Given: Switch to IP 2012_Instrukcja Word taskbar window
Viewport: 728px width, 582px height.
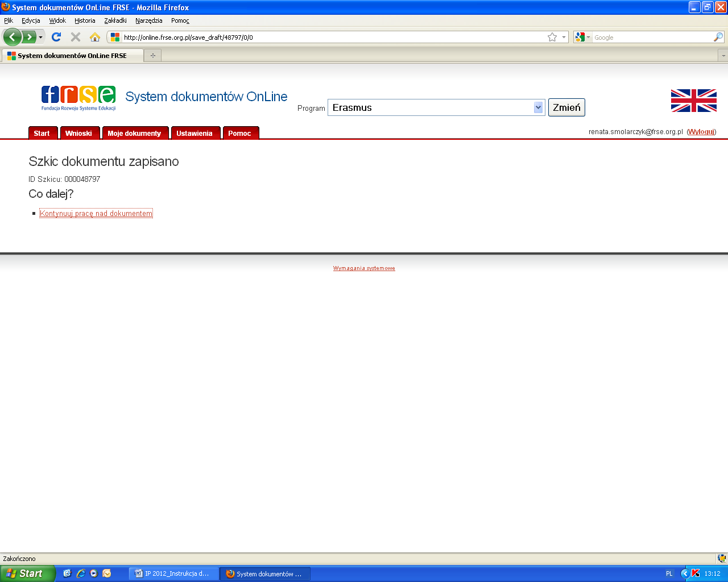Looking at the screenshot, I should click(174, 574).
